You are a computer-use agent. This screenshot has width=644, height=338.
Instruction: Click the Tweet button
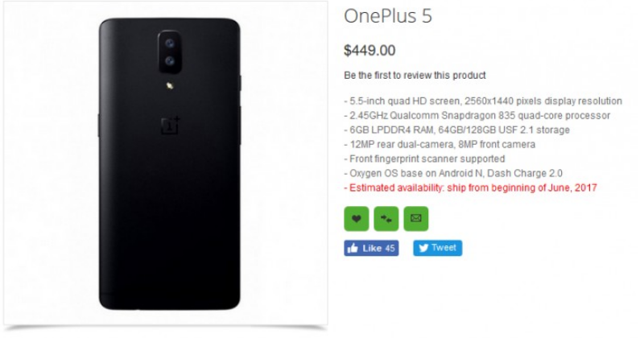(x=437, y=248)
